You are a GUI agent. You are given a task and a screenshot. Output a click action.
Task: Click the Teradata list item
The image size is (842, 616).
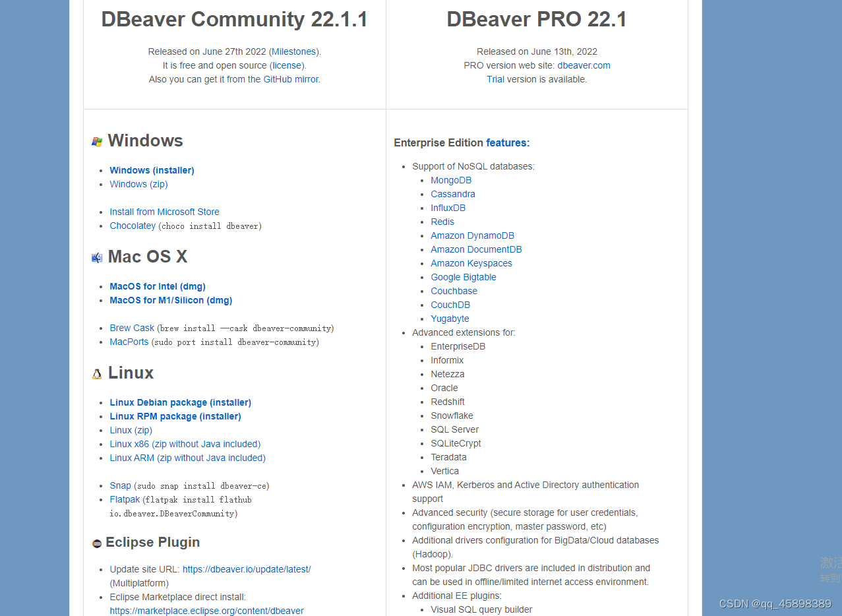pos(448,457)
